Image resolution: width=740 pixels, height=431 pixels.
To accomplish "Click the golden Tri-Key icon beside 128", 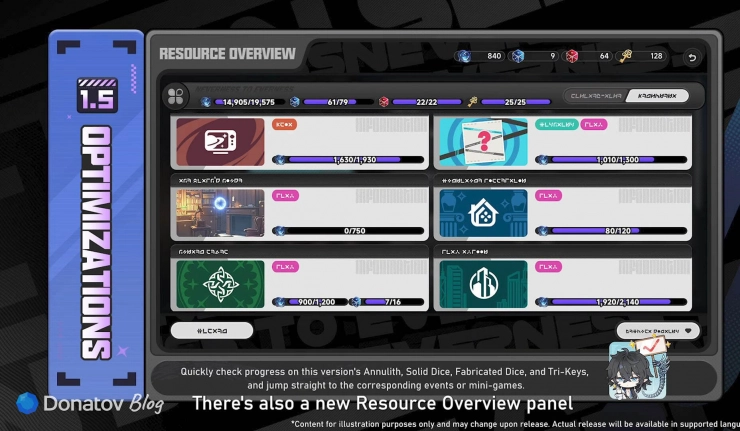I will coord(626,56).
